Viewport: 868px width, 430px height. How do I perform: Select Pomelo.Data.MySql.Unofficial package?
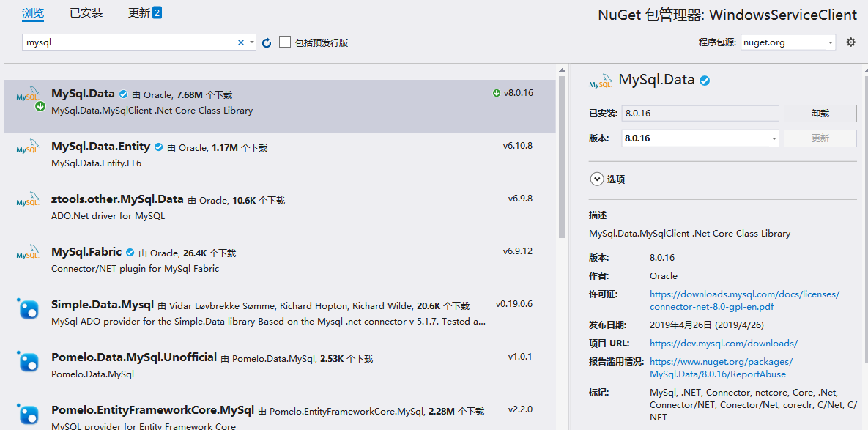[x=280, y=369]
